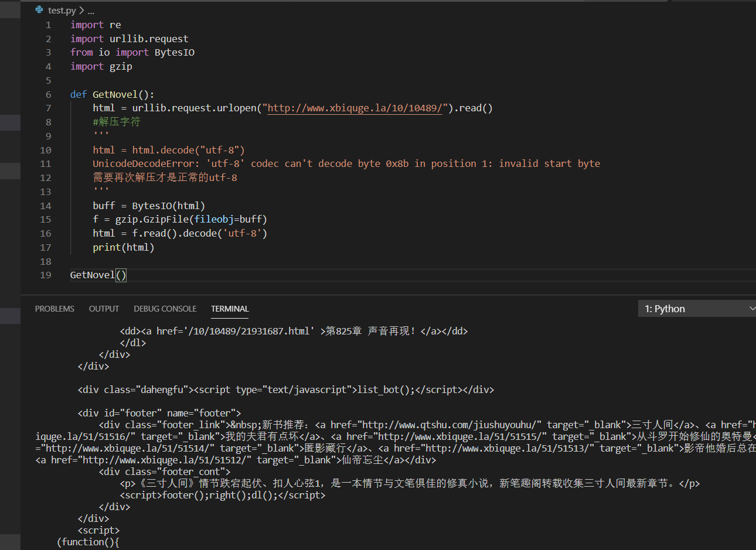Place cursor at 'GetNovel()' call on line 19
756x550 pixels.
pos(98,275)
